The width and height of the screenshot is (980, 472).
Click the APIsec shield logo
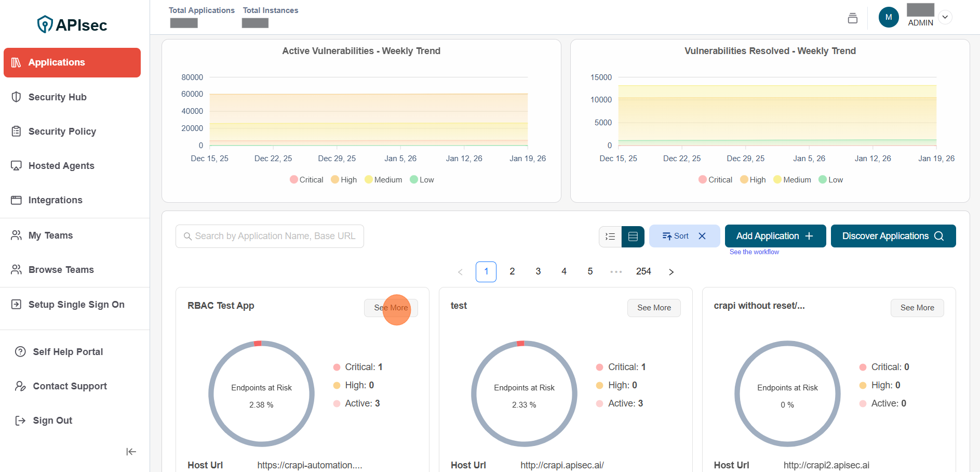pos(45,24)
